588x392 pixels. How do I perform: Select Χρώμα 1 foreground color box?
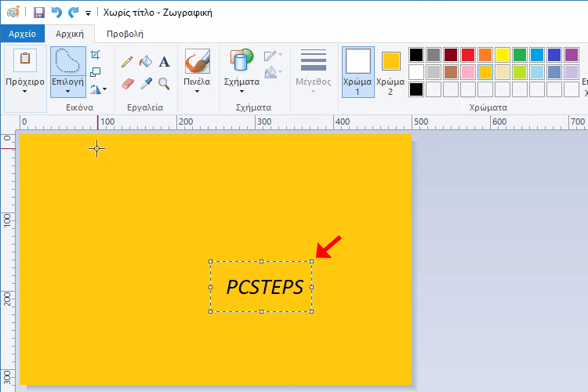[358, 72]
